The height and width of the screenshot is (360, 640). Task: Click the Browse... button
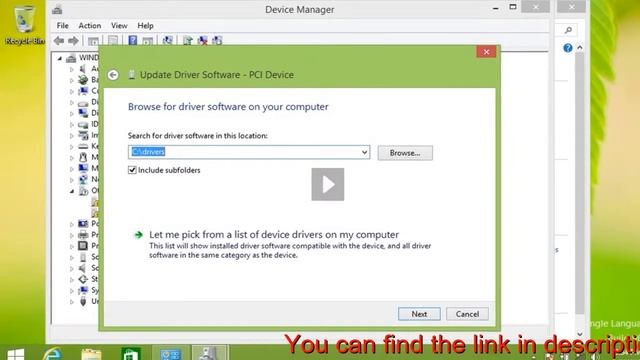pos(405,153)
